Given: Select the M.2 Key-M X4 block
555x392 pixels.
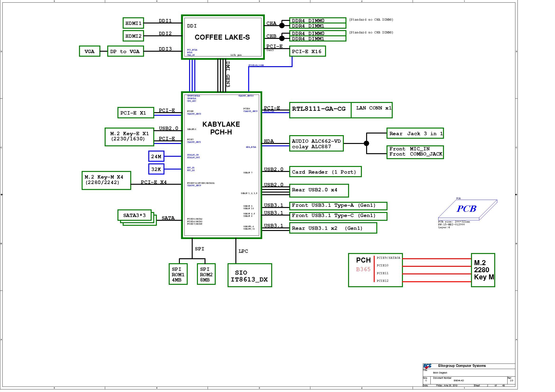Looking at the screenshot, I should tap(106, 180).
